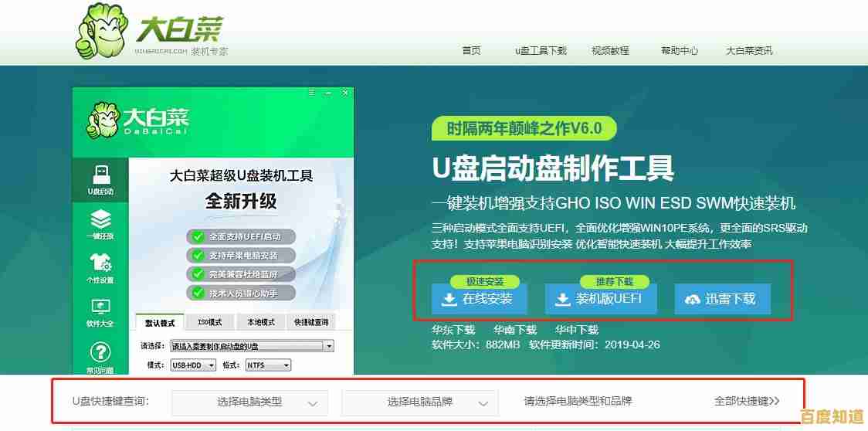
Task: Click the 技术人员贴心助手 feature pill
Action: tap(242, 293)
